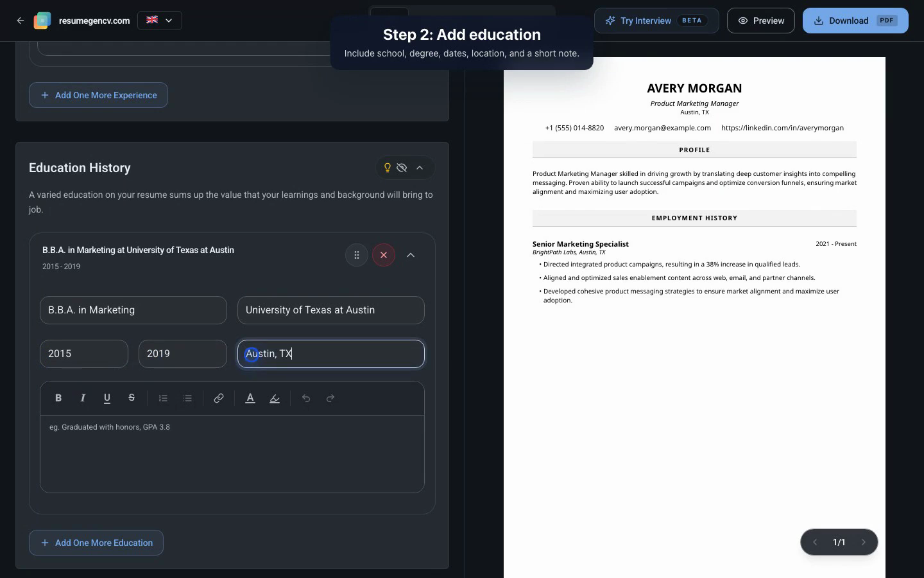Edit the school field University of Texas
This screenshot has height=578, width=924.
click(331, 310)
